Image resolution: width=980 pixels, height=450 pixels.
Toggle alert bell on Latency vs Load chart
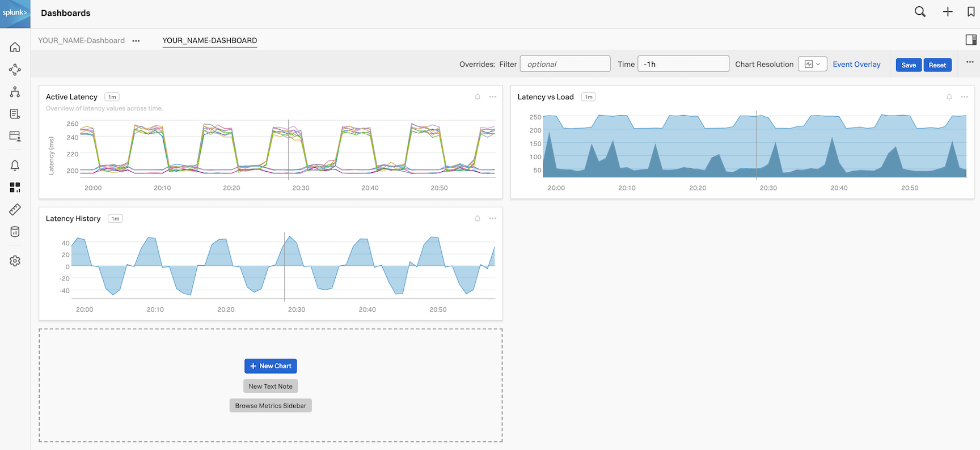pyautogui.click(x=949, y=97)
